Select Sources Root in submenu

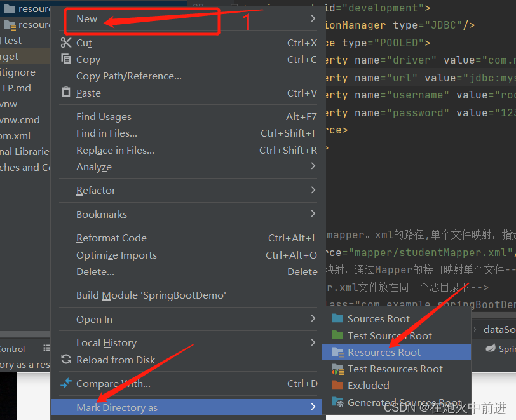click(x=397, y=318)
